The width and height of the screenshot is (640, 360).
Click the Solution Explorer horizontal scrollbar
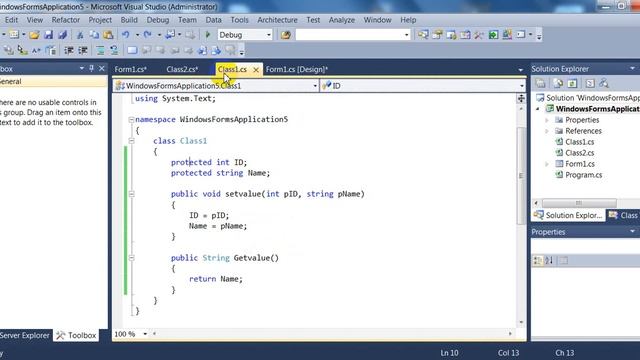(579, 203)
